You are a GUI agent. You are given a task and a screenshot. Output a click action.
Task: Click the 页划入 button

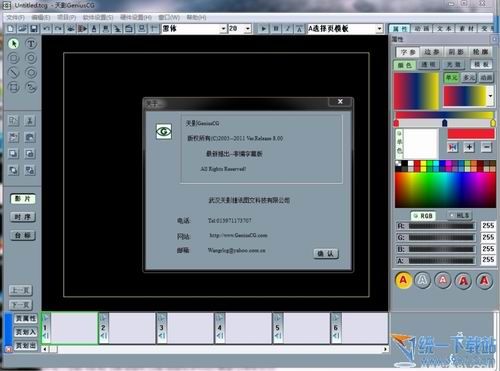(x=26, y=332)
